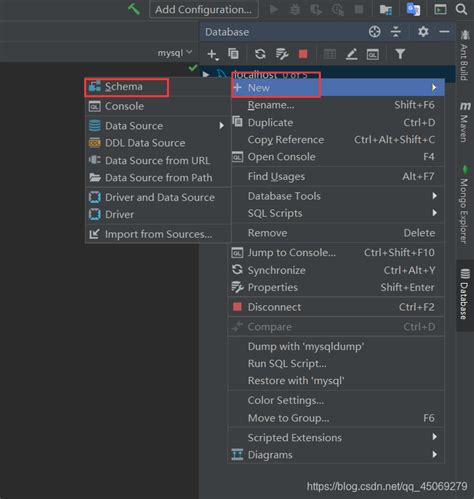
Task: Click the console icon in Database toolbar
Action: coord(373,54)
